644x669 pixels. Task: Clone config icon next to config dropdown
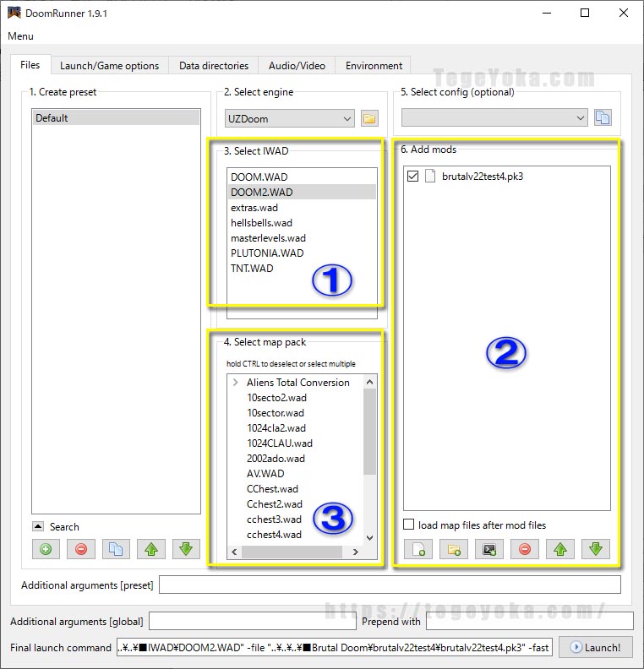coord(603,118)
